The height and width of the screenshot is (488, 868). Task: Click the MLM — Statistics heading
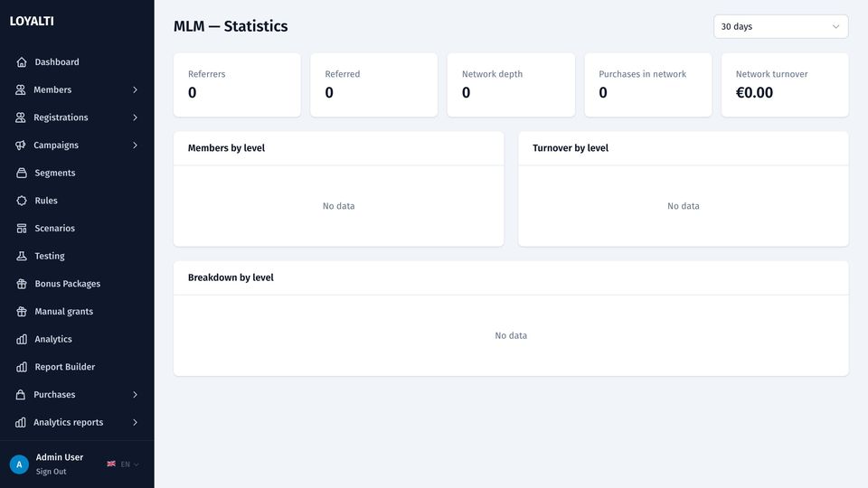point(231,26)
